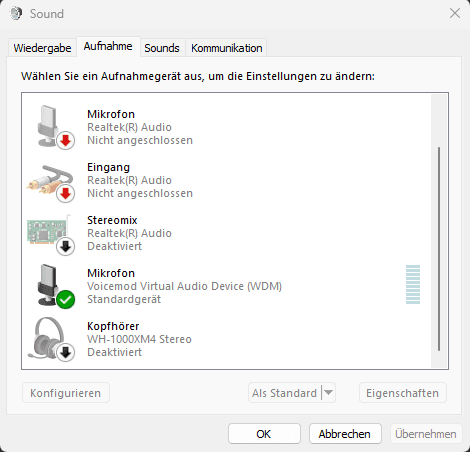Select 'Voicemod Virtual Audio Device (WDM)' text
470x452 pixels.
click(x=184, y=286)
